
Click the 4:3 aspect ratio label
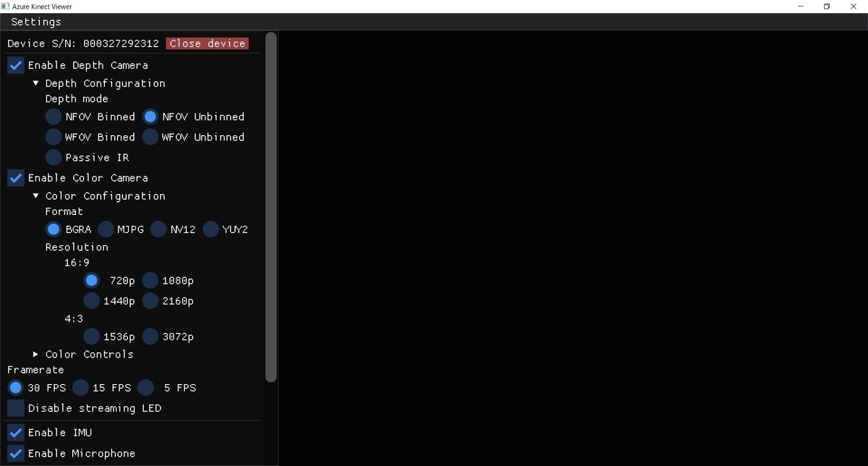[74, 318]
